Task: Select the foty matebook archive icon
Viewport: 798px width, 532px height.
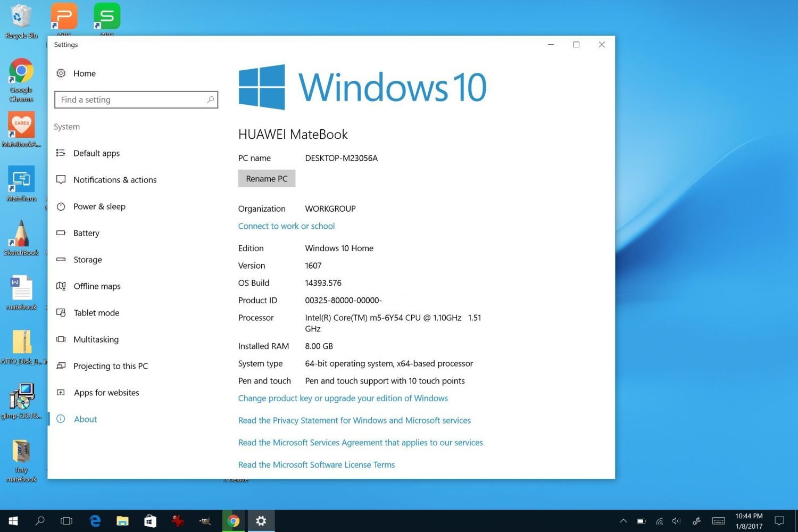Action: click(21, 461)
